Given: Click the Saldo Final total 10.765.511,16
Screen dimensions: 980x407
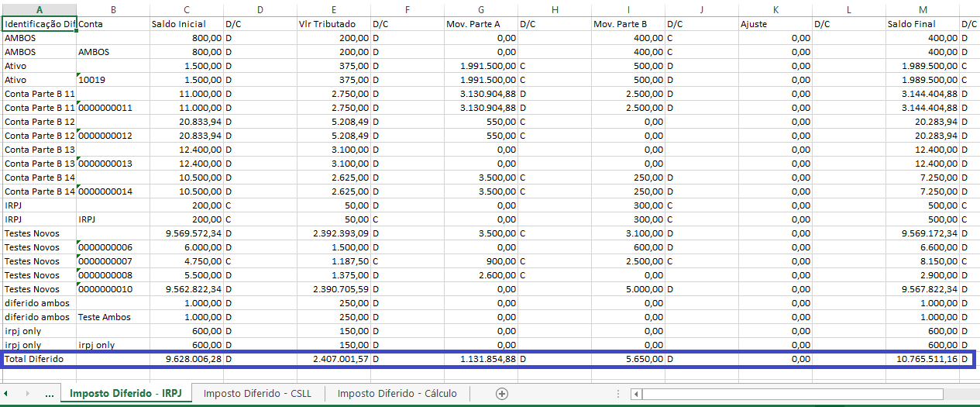Looking at the screenshot, I should click(922, 359).
